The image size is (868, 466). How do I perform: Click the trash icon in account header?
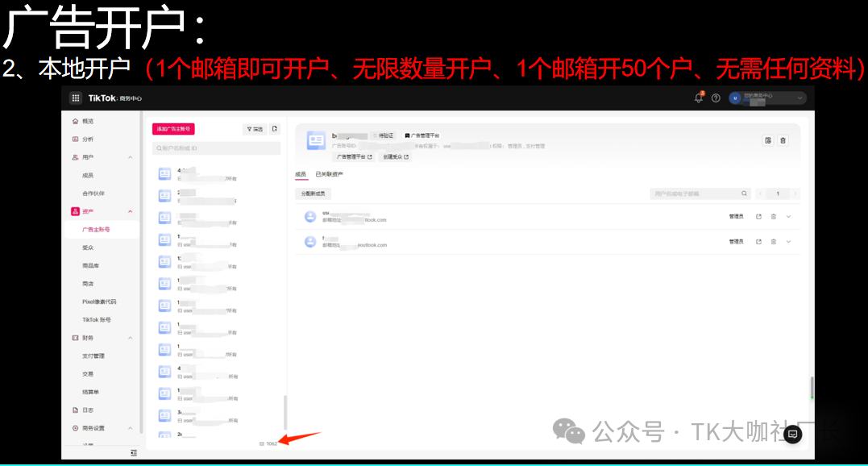[x=783, y=140]
